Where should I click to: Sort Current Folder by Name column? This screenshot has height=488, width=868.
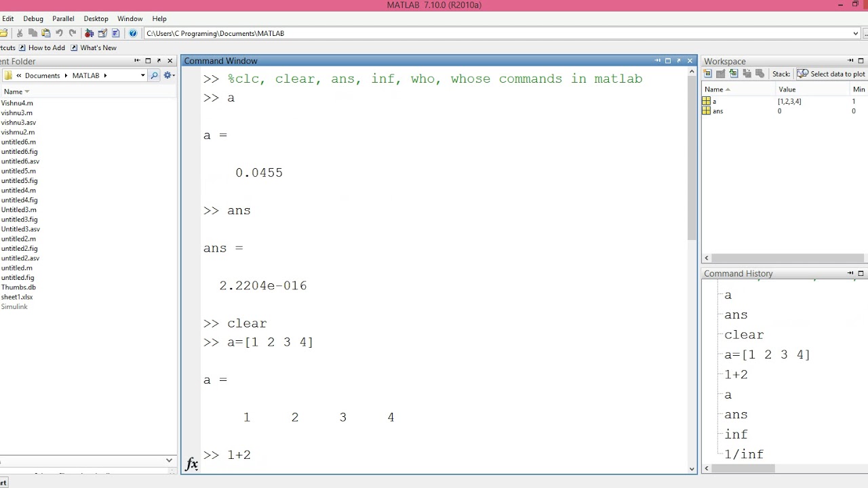pos(17,91)
